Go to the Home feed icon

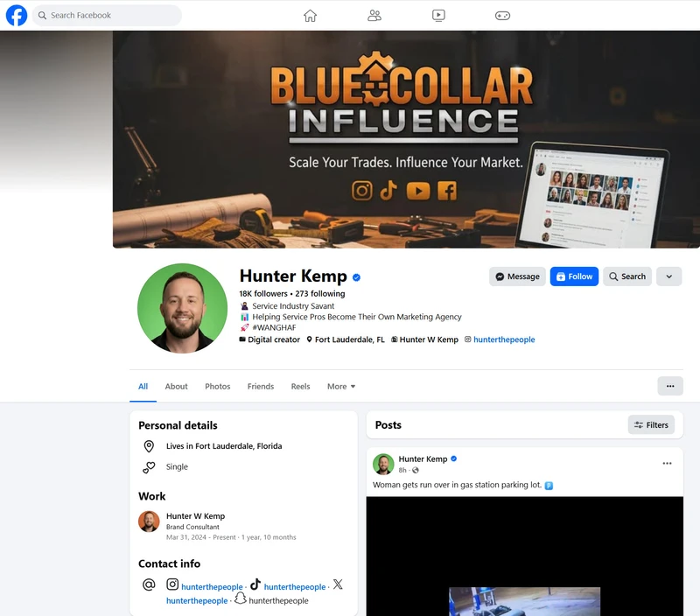pyautogui.click(x=310, y=16)
